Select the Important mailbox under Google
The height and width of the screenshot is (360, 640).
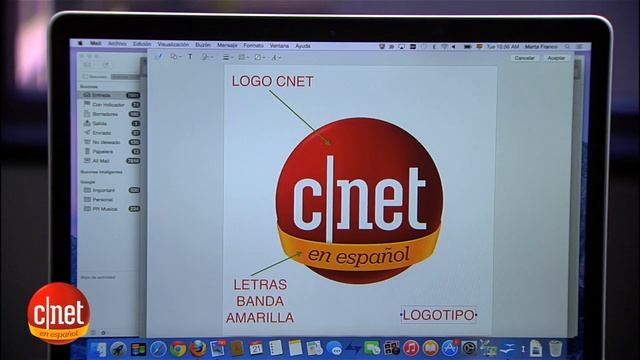pyautogui.click(x=110, y=191)
